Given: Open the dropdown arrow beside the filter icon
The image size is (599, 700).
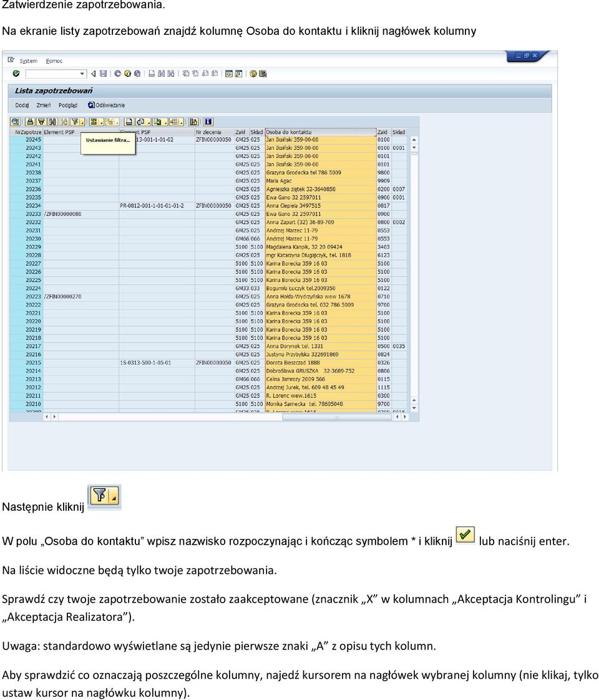Looking at the screenshot, I should (82, 123).
